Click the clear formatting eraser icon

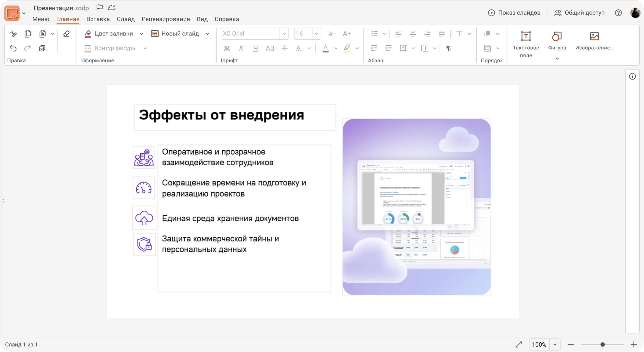(x=66, y=34)
